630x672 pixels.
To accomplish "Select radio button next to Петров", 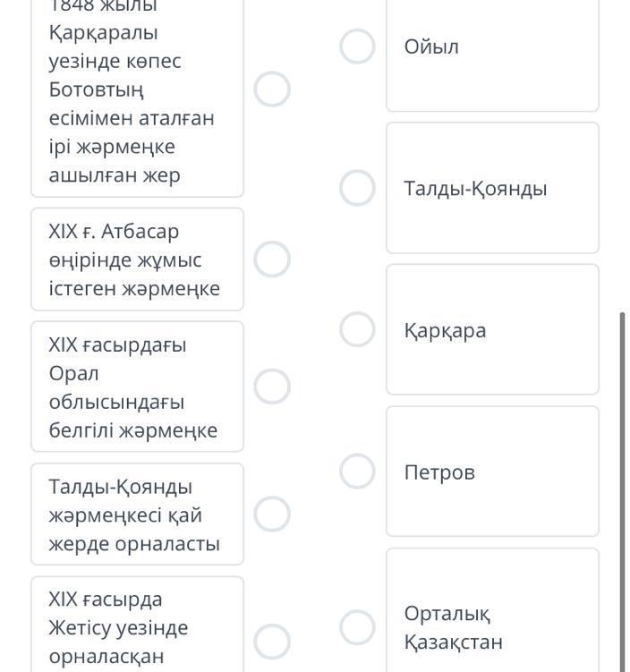I will pos(357,472).
